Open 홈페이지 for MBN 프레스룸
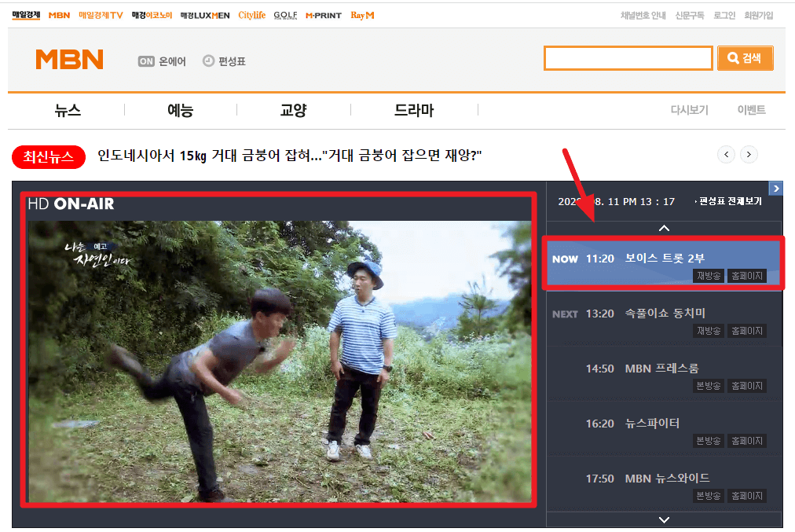The image size is (795, 532). [747, 386]
